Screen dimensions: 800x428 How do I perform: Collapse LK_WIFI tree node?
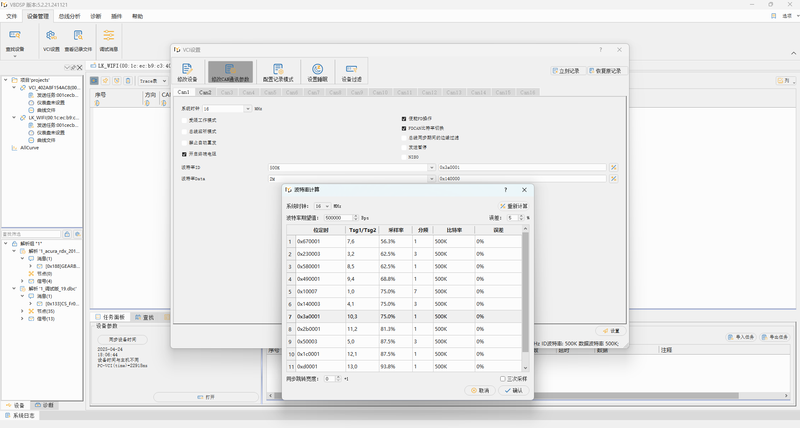click(x=14, y=118)
